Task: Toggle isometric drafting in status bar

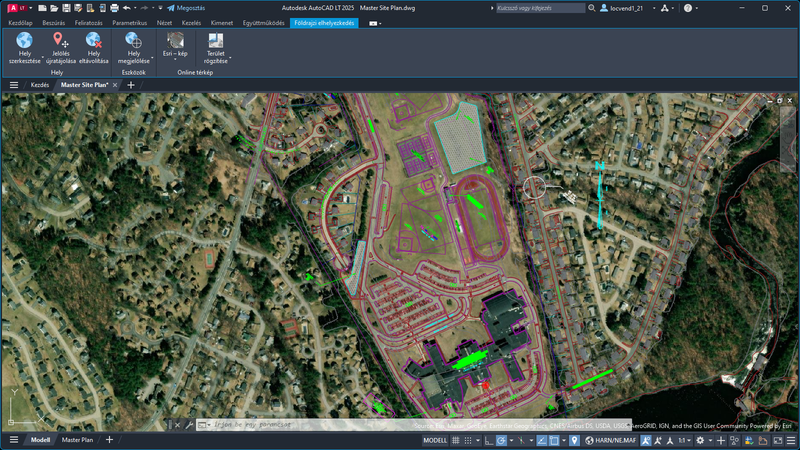Action: [x=521, y=440]
